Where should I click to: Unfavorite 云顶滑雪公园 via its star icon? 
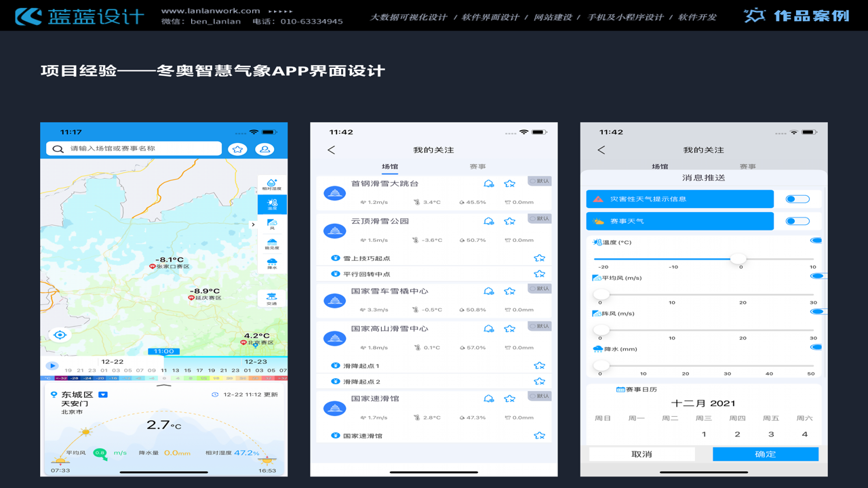(509, 221)
